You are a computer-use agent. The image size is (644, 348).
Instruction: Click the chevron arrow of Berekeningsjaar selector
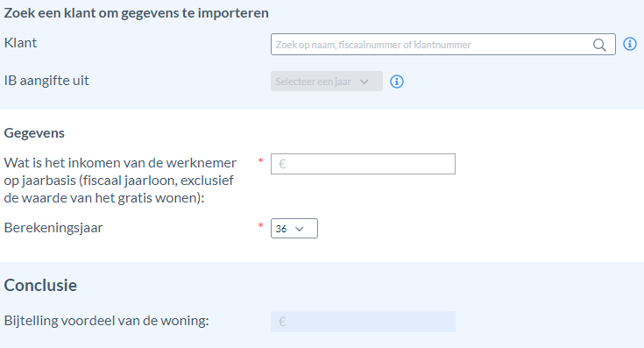(300, 229)
